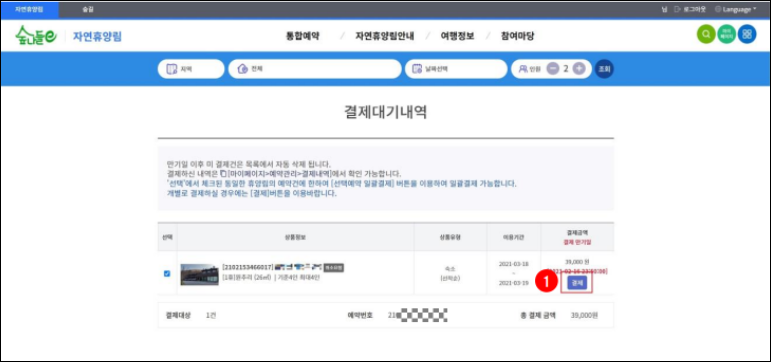Switch to the 자연휴양림 top tab

29,9
